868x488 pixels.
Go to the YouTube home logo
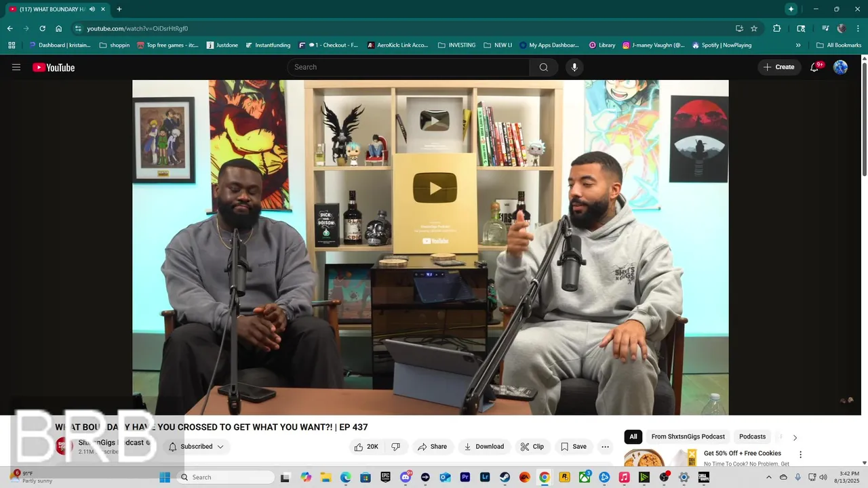(x=54, y=67)
